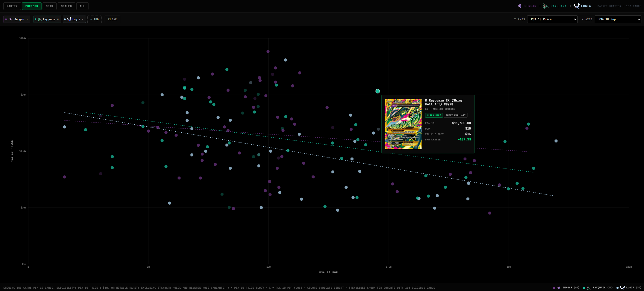
Task: Click the +109.5% six-month change value
Action: (x=464, y=139)
